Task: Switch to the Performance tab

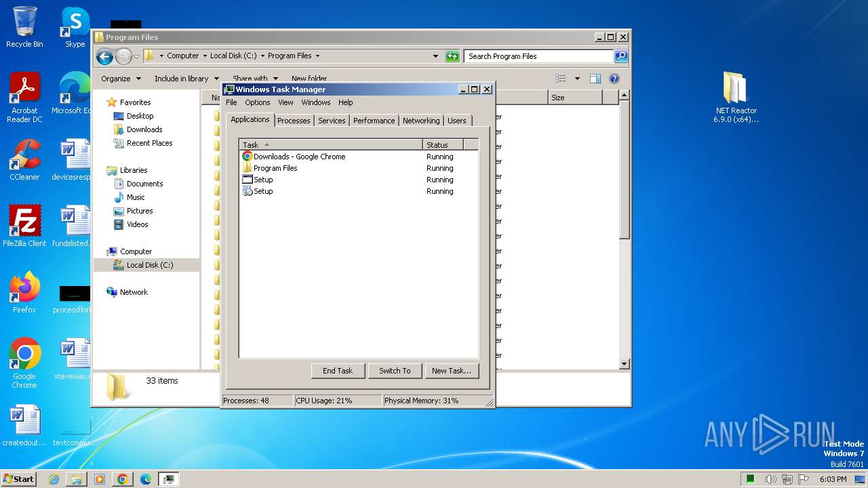Action: 374,121
